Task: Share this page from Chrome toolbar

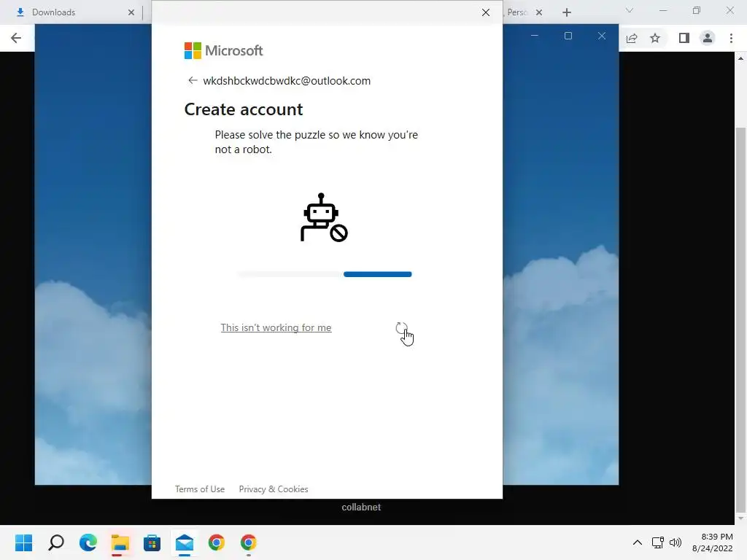Action: pos(632,38)
